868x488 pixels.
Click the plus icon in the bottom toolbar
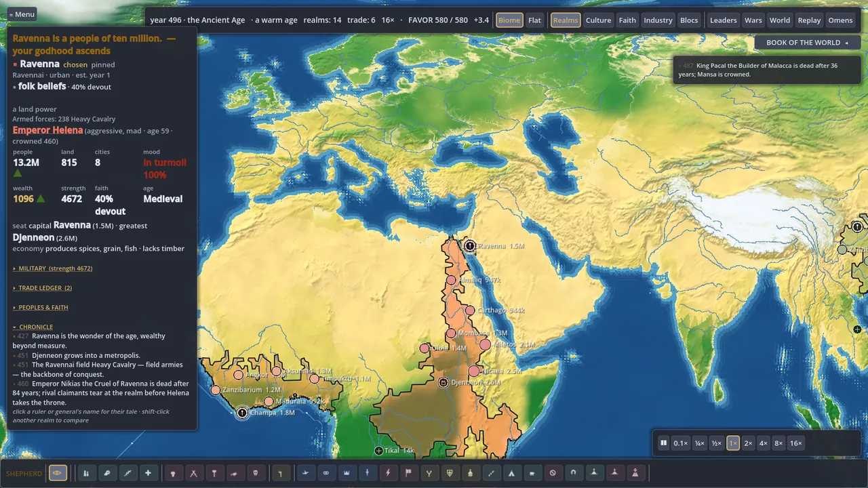pyautogui.click(x=148, y=473)
